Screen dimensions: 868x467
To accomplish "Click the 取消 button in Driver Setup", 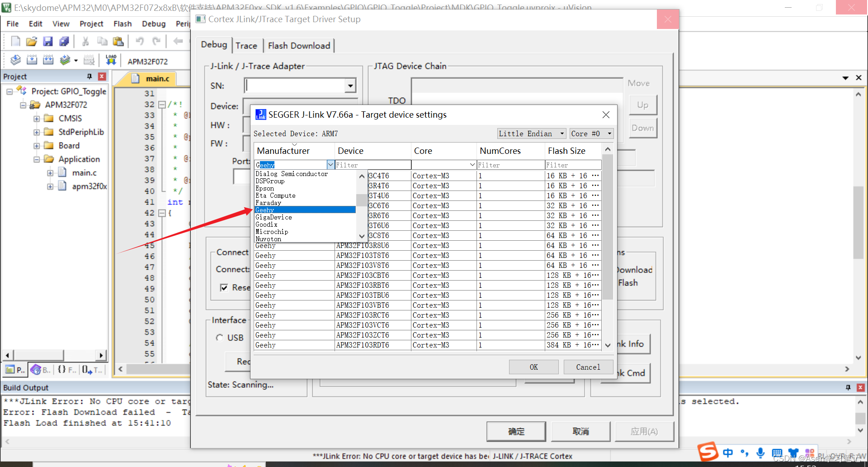I will click(x=580, y=431).
